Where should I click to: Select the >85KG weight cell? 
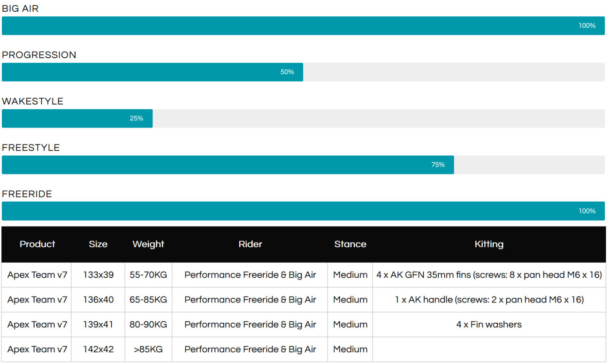(148, 349)
